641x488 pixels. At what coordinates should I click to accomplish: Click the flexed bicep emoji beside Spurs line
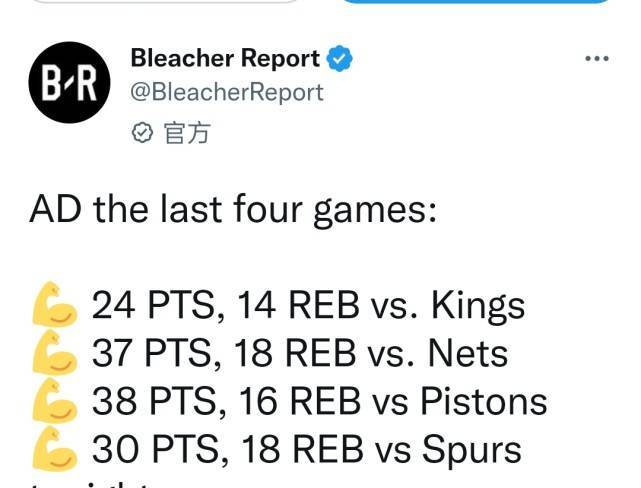54,449
